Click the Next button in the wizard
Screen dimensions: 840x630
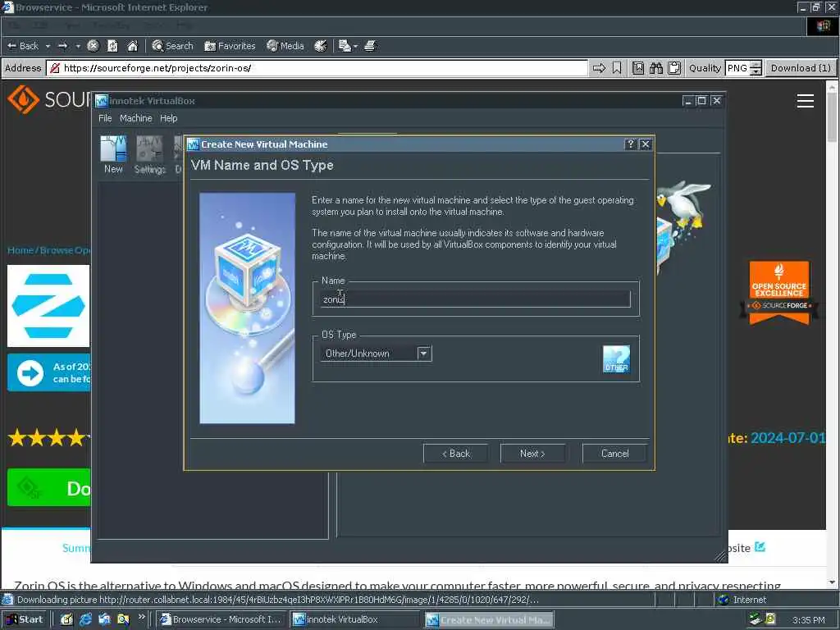pyautogui.click(x=532, y=453)
